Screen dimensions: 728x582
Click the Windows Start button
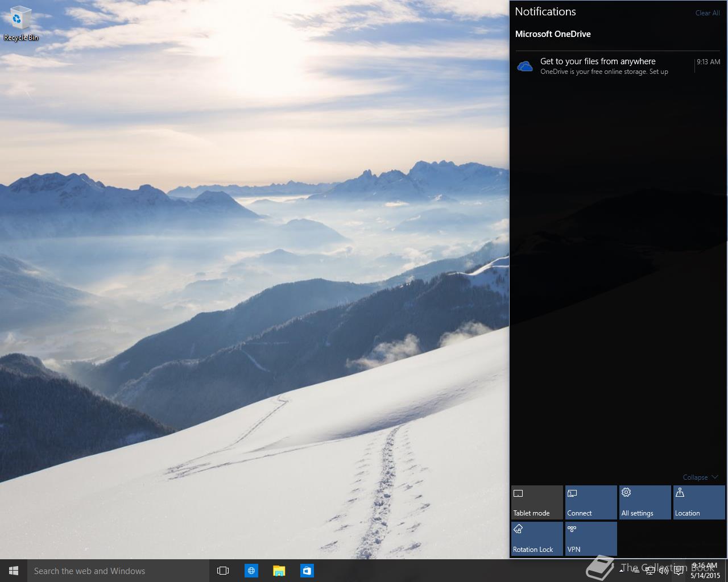click(x=14, y=571)
